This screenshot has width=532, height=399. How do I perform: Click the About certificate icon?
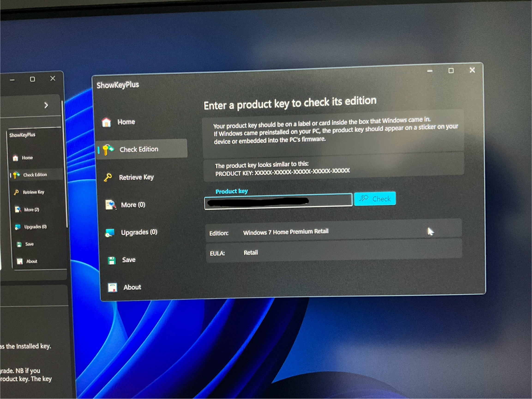pyautogui.click(x=112, y=287)
